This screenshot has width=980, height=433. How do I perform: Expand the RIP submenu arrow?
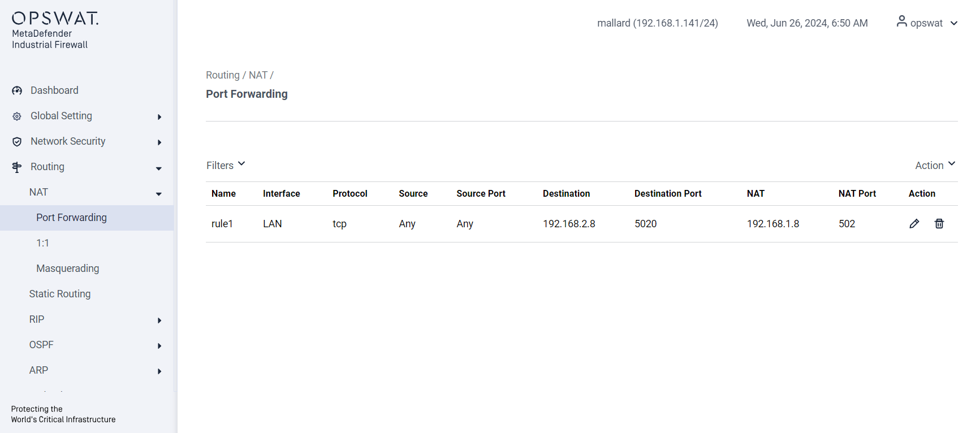159,321
